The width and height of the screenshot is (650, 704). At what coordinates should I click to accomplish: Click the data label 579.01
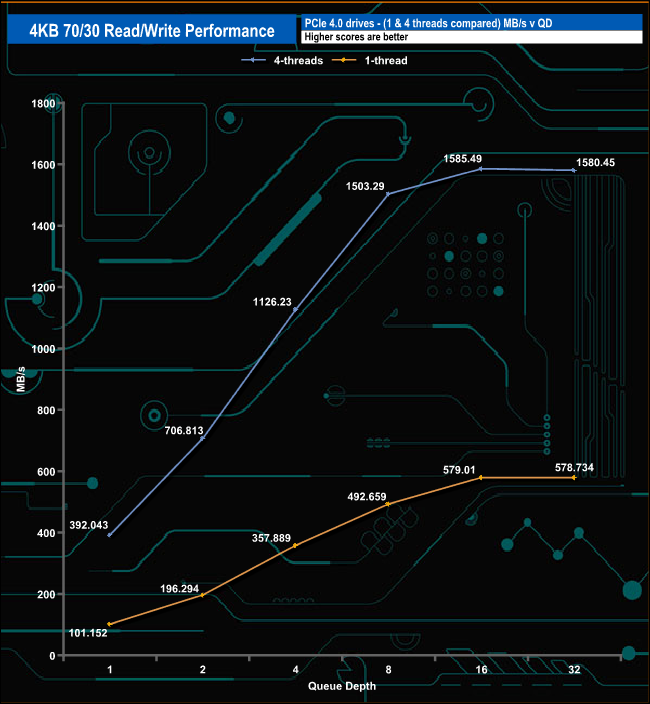point(459,470)
